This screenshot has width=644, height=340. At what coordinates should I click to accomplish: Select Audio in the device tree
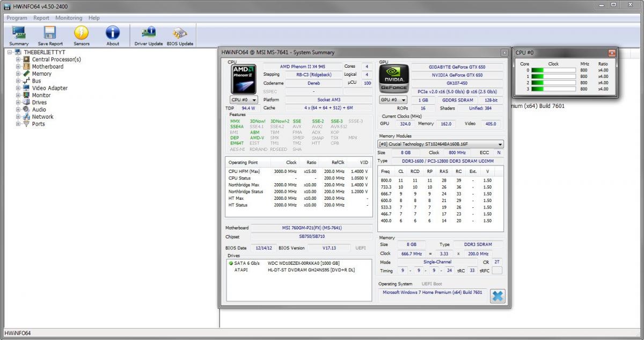(39, 110)
